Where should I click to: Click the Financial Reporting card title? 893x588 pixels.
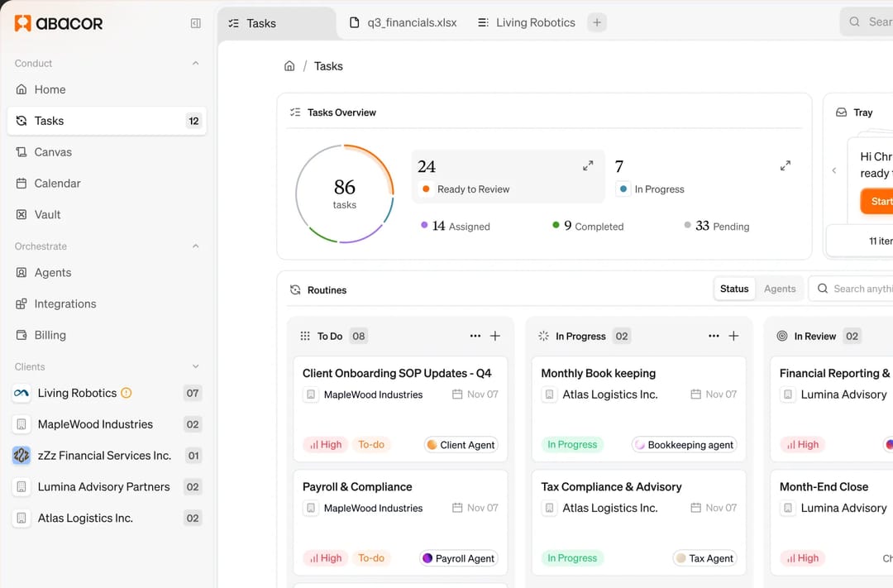[x=834, y=373]
